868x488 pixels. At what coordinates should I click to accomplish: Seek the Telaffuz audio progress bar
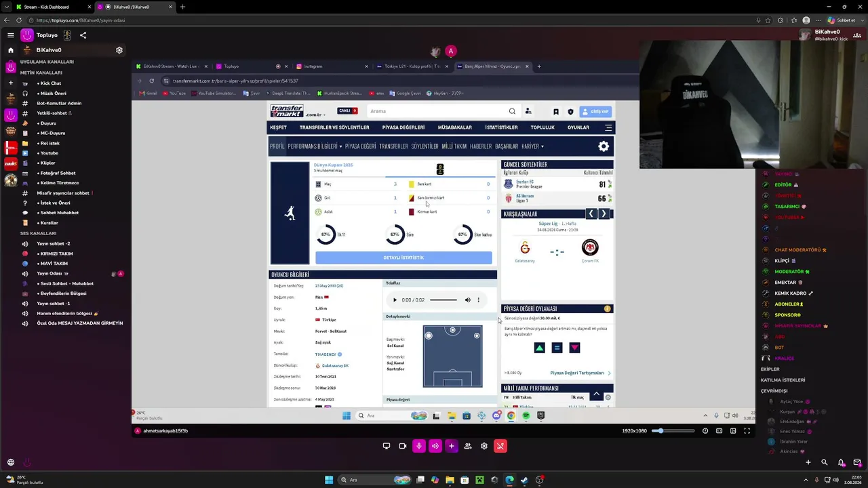coord(443,300)
